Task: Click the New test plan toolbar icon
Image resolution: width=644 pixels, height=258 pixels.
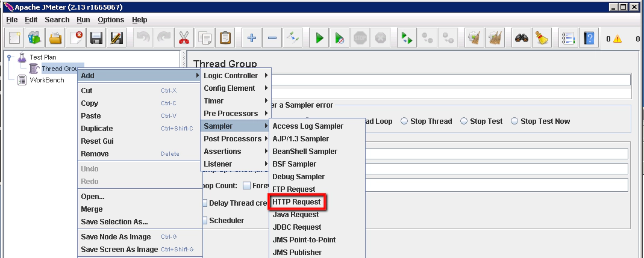Action: pos(14,38)
